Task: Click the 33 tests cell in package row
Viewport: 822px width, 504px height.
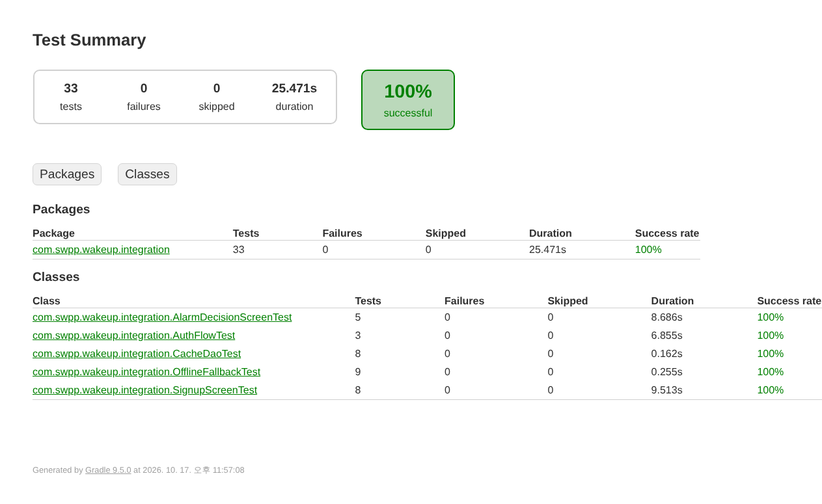Action: 239,250
